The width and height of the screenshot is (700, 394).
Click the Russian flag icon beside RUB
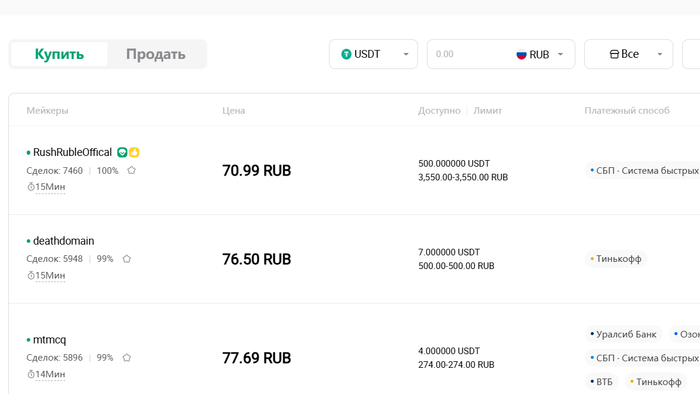pyautogui.click(x=521, y=54)
